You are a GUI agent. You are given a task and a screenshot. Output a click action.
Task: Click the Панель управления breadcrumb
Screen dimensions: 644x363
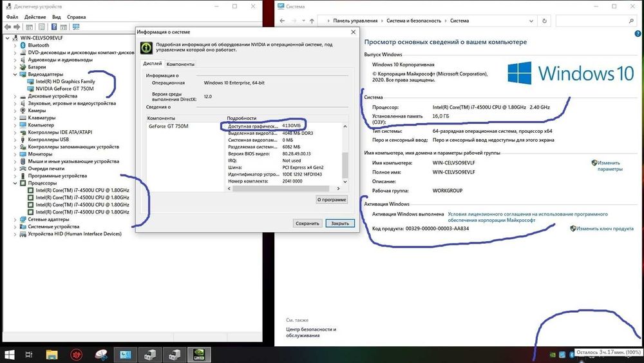tap(355, 21)
